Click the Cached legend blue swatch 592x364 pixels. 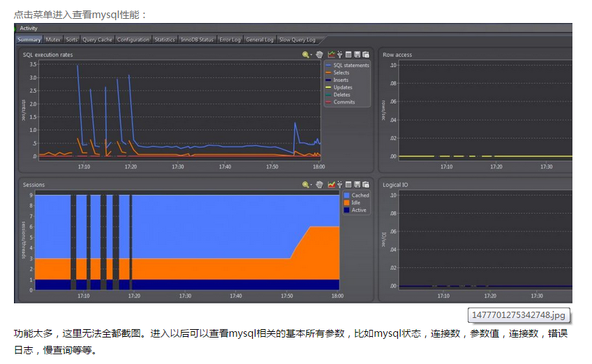tap(346, 195)
